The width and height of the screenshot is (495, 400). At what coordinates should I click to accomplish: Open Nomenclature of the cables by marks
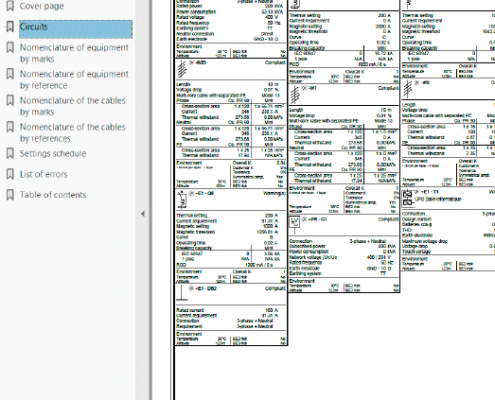(73, 106)
